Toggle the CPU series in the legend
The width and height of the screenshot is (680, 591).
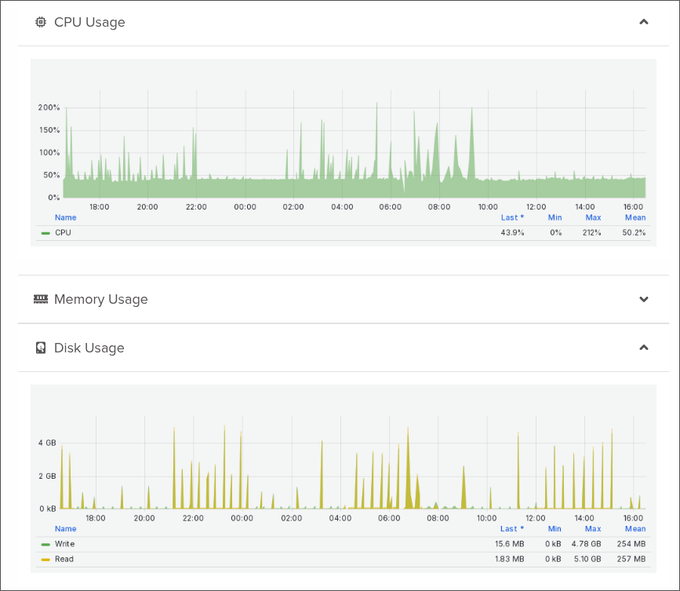tap(63, 233)
